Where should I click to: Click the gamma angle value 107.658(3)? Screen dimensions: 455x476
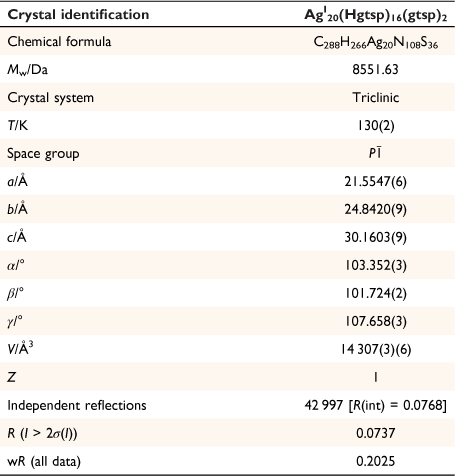click(x=375, y=321)
